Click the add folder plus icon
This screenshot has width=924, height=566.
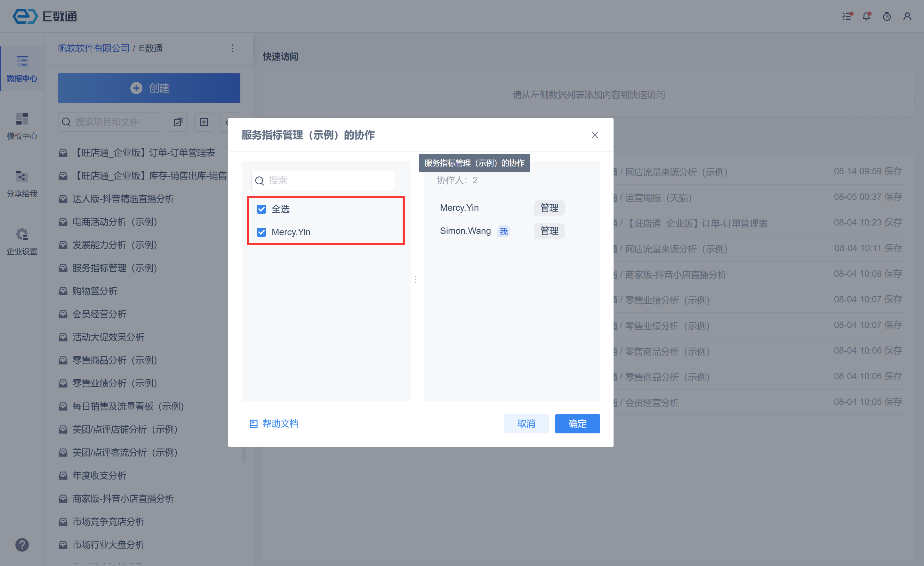point(204,122)
